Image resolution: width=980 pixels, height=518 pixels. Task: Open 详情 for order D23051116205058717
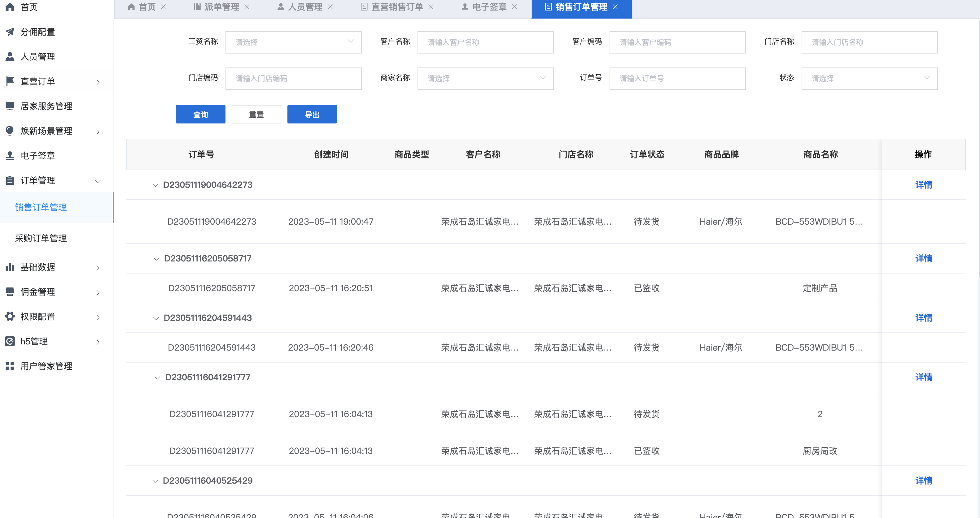[923, 258]
